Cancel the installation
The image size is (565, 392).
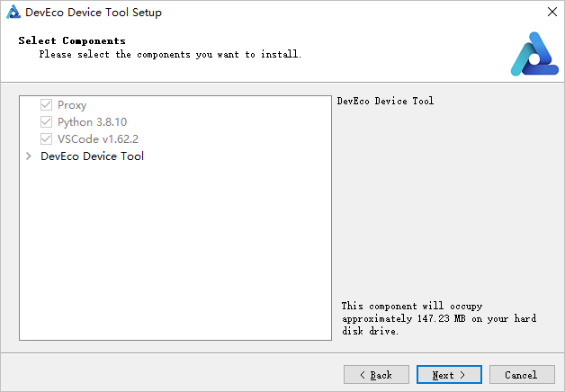point(521,374)
